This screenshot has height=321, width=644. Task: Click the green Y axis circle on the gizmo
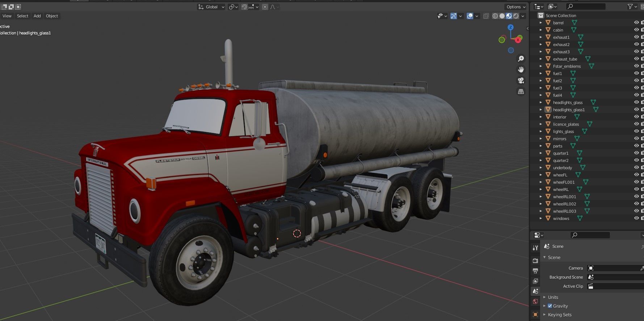(x=502, y=40)
